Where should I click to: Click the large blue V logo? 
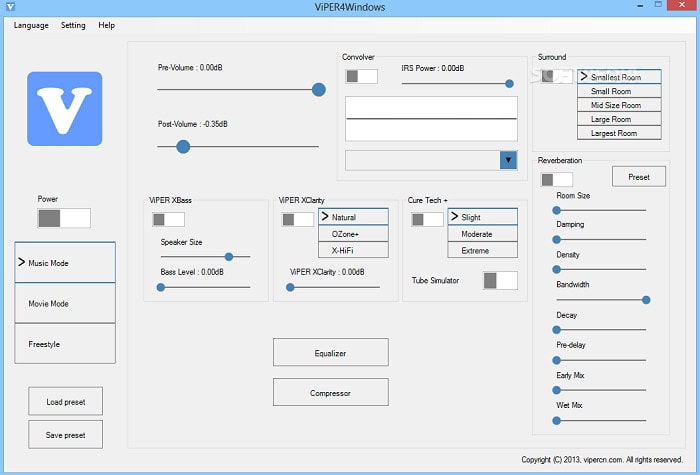65,109
